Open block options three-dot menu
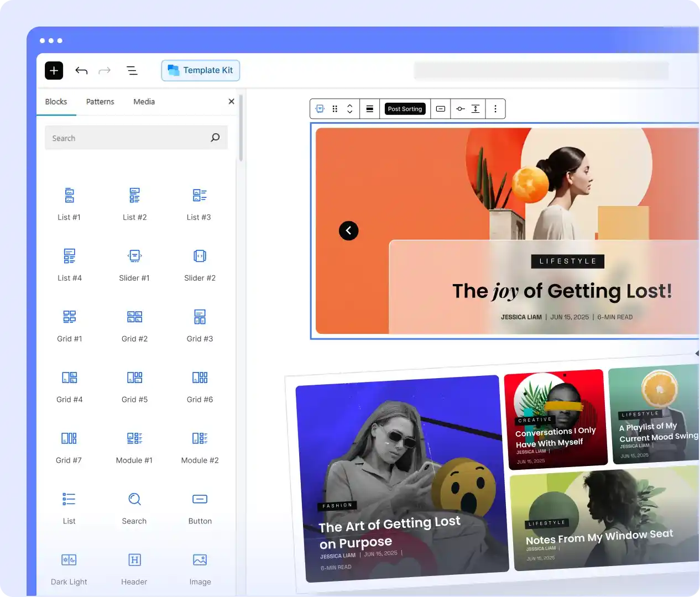This screenshot has width=700, height=597. [x=495, y=109]
